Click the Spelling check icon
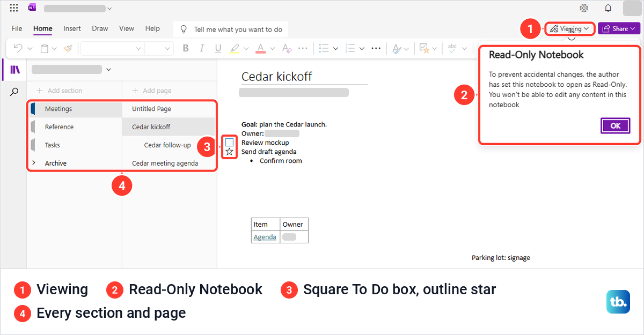 [x=452, y=48]
